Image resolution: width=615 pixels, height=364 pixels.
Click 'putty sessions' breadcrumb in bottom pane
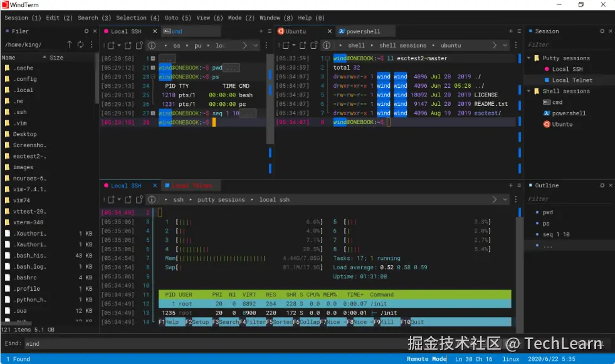coord(221,200)
